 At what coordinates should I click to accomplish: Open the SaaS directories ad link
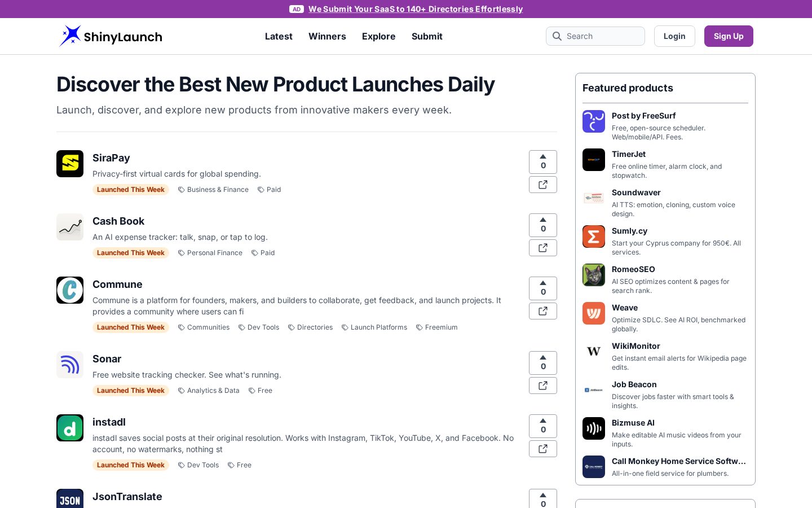tap(416, 9)
